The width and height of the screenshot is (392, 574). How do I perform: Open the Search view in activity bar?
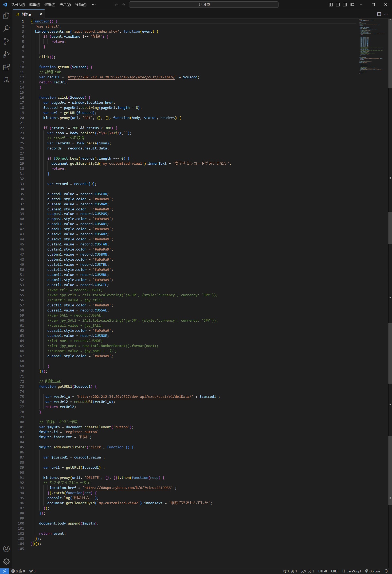tap(6, 29)
